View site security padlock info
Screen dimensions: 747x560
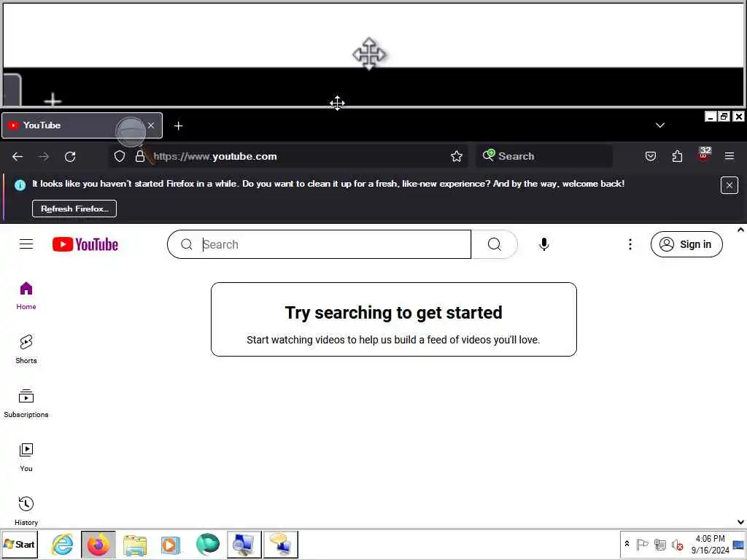139,156
